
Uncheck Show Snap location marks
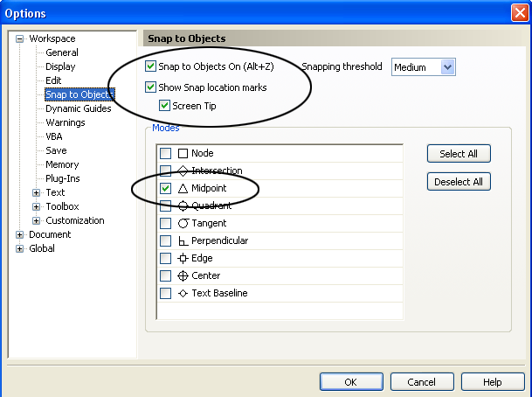150,87
